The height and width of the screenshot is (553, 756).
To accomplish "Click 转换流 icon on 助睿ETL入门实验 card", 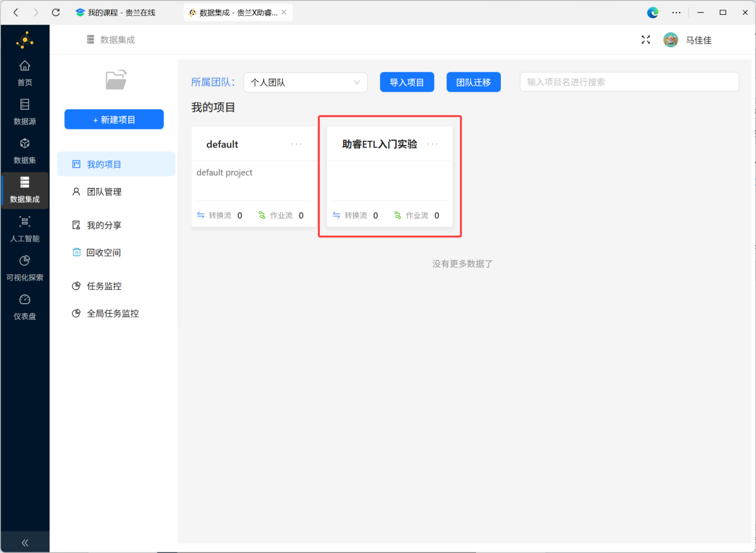I will coord(337,215).
